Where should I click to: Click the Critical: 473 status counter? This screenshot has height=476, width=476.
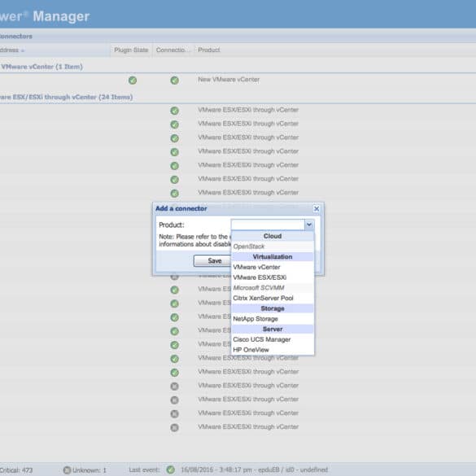tap(16, 470)
